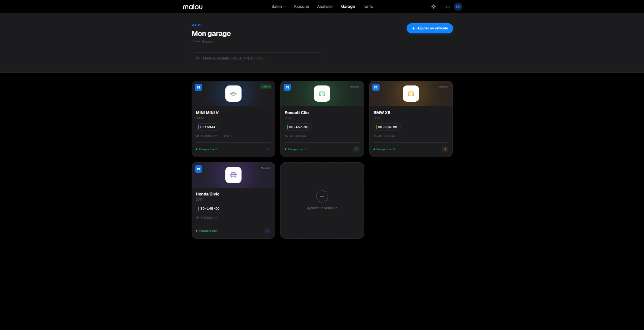Click the blue Ajouter un véhicule button
This screenshot has height=330, width=644.
coord(430,28)
